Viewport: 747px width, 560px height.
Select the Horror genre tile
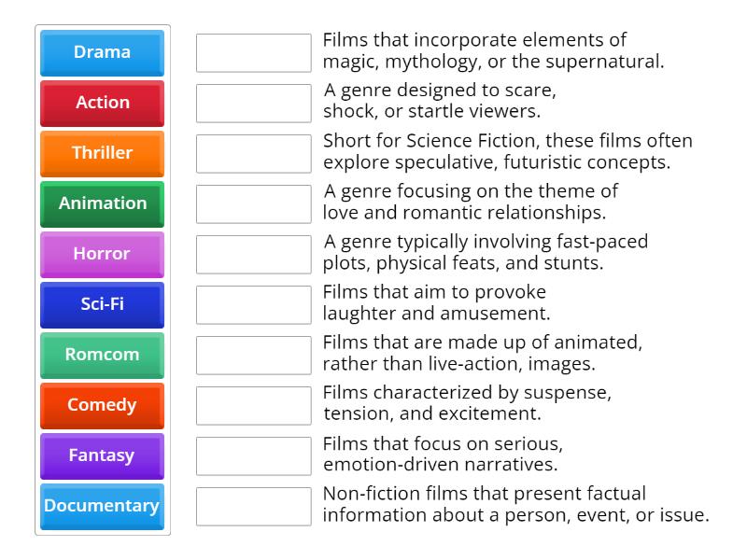pos(100,254)
